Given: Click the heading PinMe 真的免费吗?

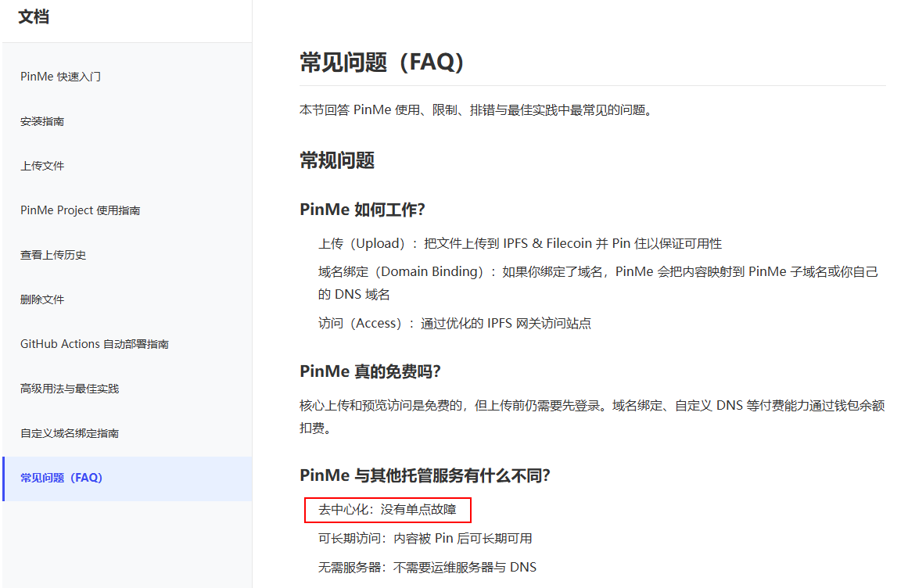Looking at the screenshot, I should pos(370,371).
